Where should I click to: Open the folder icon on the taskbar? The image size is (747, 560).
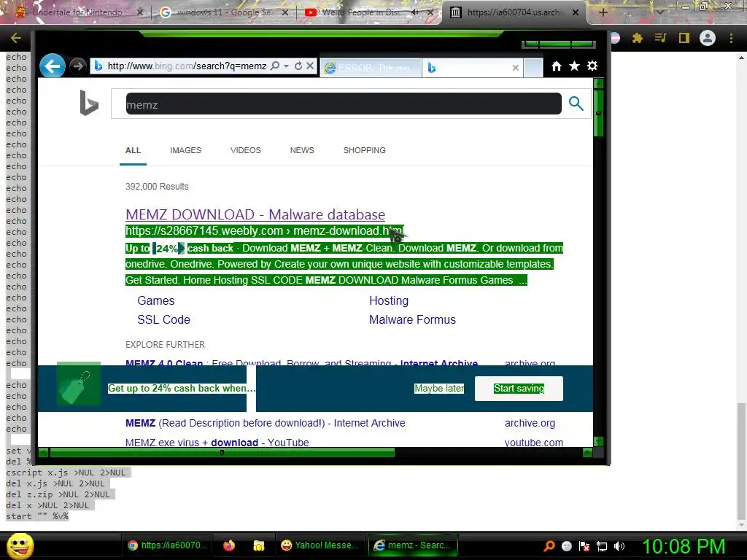(259, 545)
